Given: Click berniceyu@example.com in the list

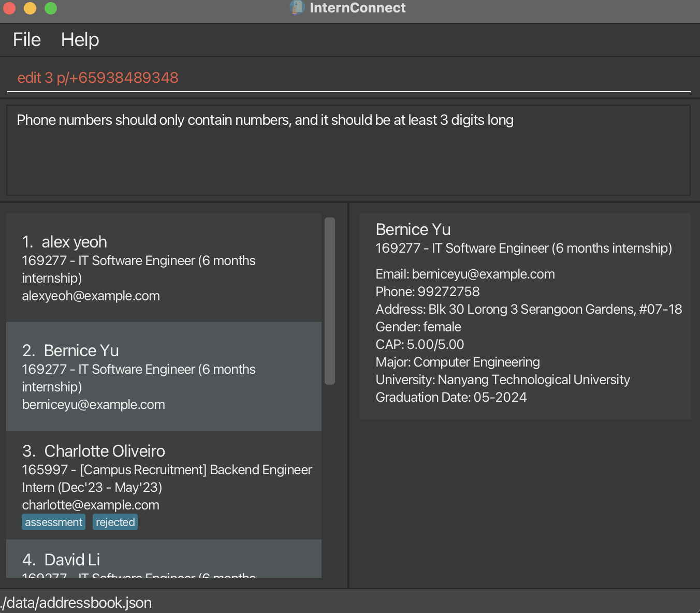Looking at the screenshot, I should tap(93, 404).
